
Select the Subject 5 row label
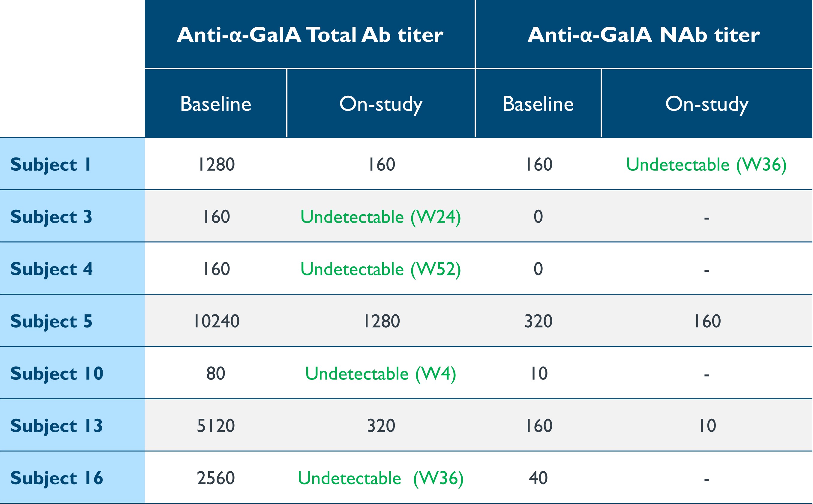tap(51, 321)
